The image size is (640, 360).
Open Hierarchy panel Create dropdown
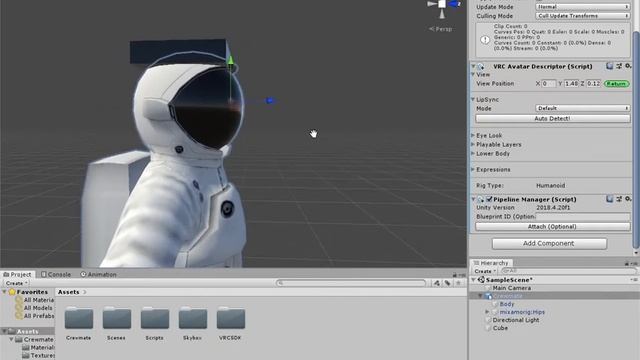(x=485, y=271)
